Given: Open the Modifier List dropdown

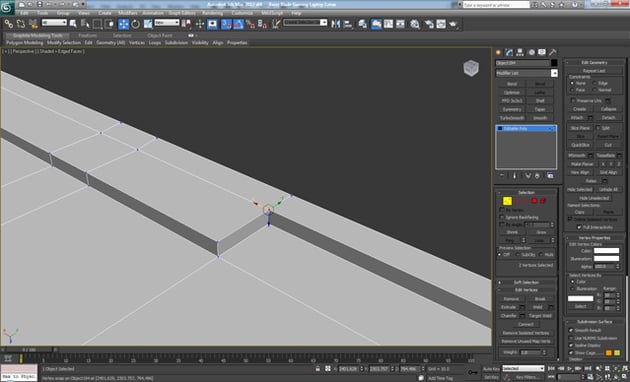Looking at the screenshot, I should 526,73.
